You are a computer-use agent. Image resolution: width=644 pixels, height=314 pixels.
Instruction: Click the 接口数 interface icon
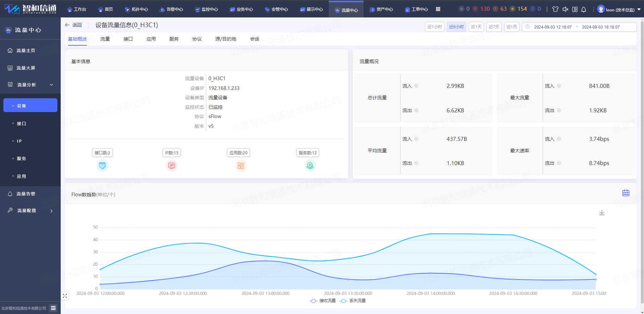coord(102,165)
